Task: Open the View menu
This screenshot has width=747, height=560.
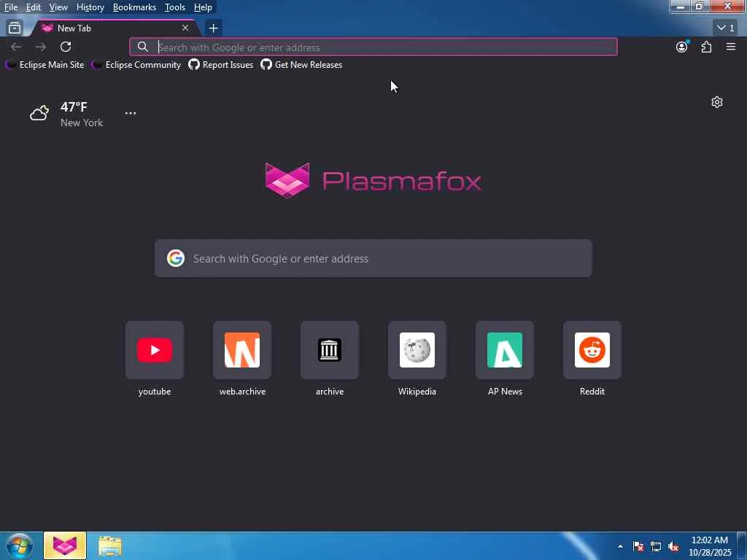Action: (x=58, y=7)
